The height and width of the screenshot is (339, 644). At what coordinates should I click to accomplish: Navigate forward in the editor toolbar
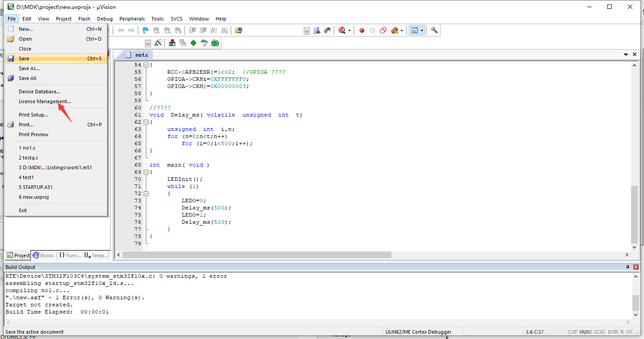click(131, 30)
